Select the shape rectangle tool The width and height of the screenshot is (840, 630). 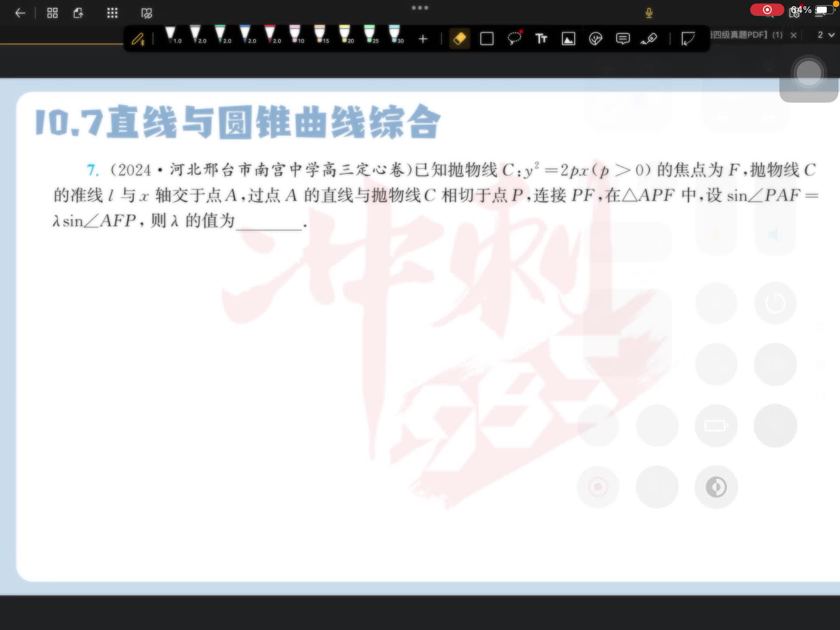click(486, 39)
